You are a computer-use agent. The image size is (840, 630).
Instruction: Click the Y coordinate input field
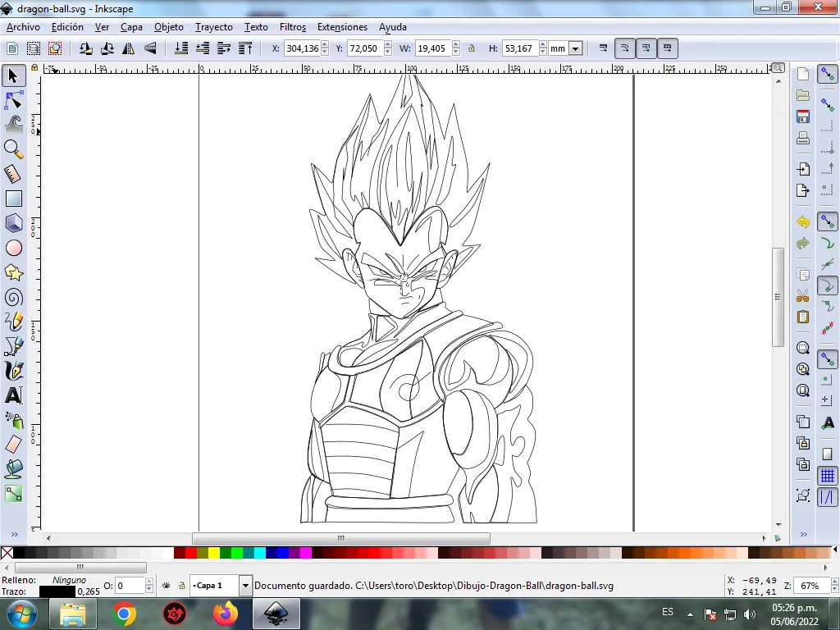363,48
